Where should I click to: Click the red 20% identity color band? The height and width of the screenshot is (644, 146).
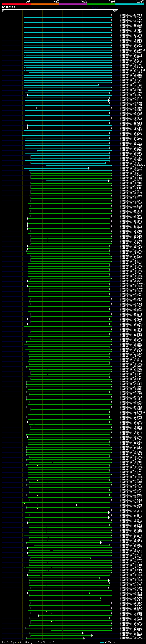[16, 4]
